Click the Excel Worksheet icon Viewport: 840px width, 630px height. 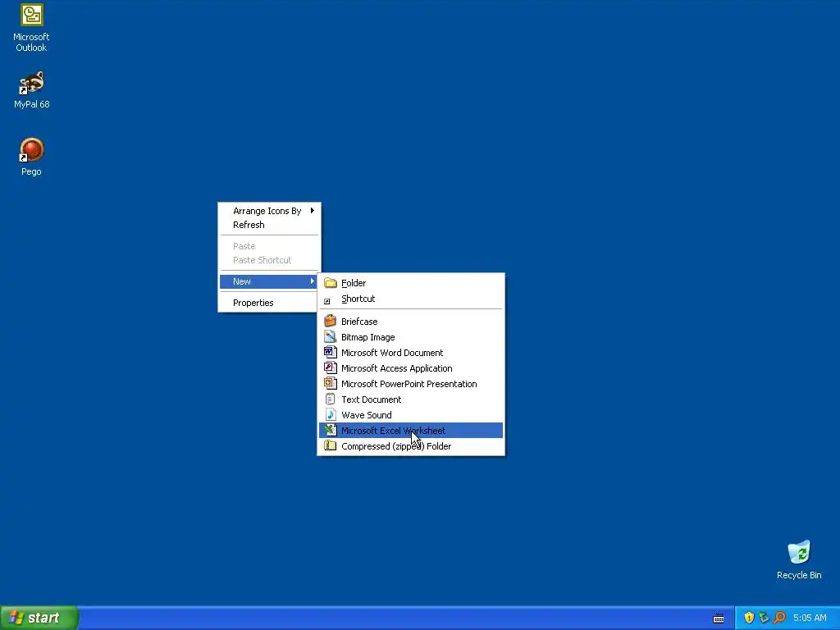pos(331,430)
